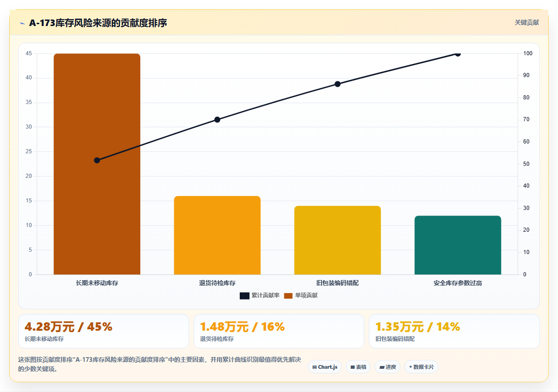Click the lightning icon beside the chart title
Screen dimensions: 558x392
point(22,23)
